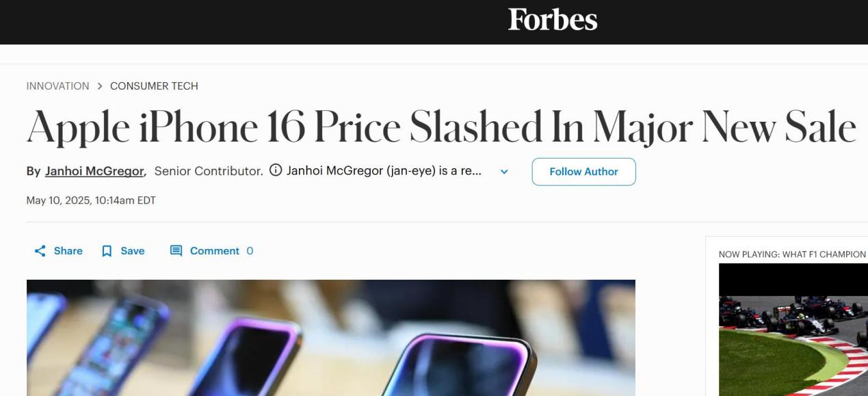868x396 pixels.
Task: Open the iPhone hero article image
Action: (330, 337)
